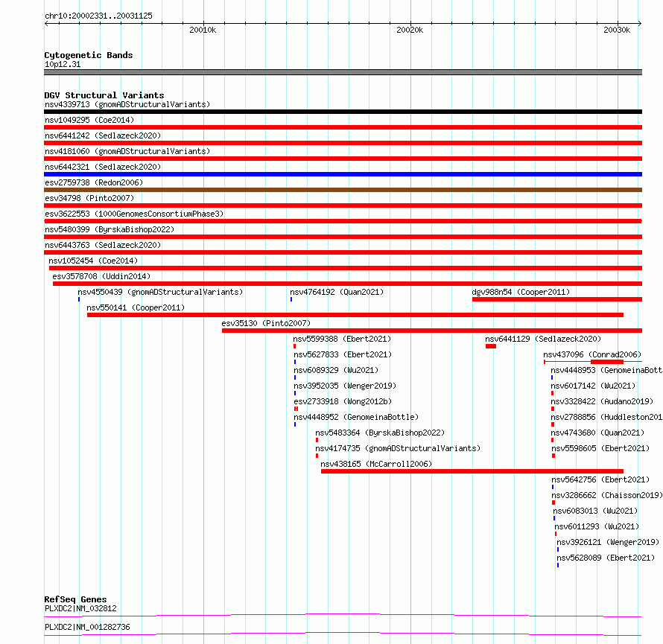Select nsv5483364 (ByrskaBishop2022) label

(380, 433)
